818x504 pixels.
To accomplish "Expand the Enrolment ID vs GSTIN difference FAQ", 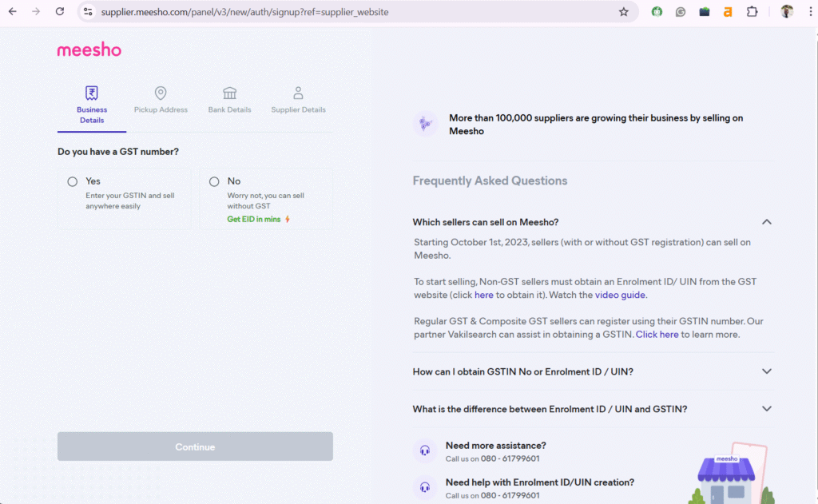I will (766, 409).
